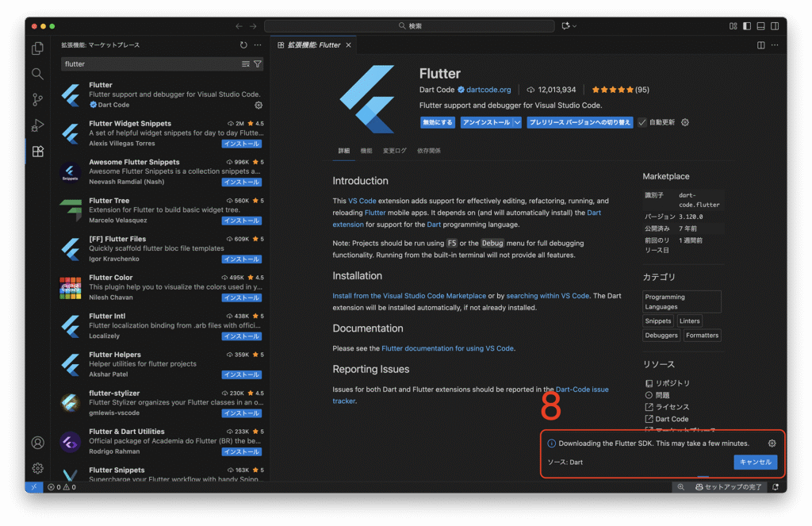Expand the アンインストール dropdown arrow

pyautogui.click(x=517, y=123)
